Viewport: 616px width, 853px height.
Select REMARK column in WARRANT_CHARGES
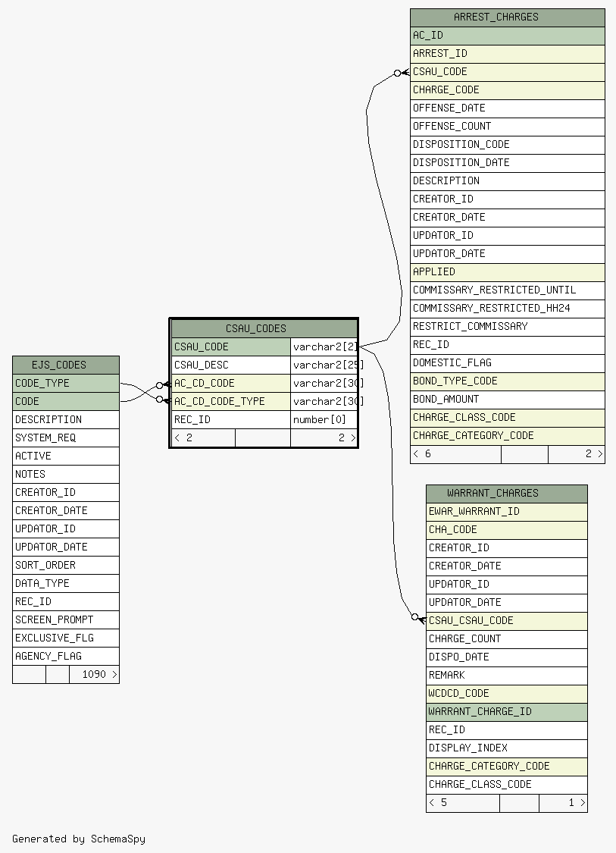pyautogui.click(x=507, y=676)
